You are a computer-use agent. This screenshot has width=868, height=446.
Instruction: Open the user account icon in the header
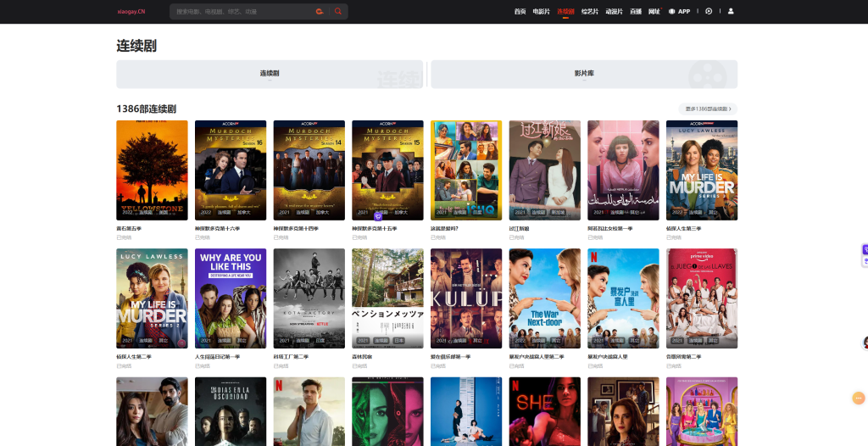[x=731, y=11]
